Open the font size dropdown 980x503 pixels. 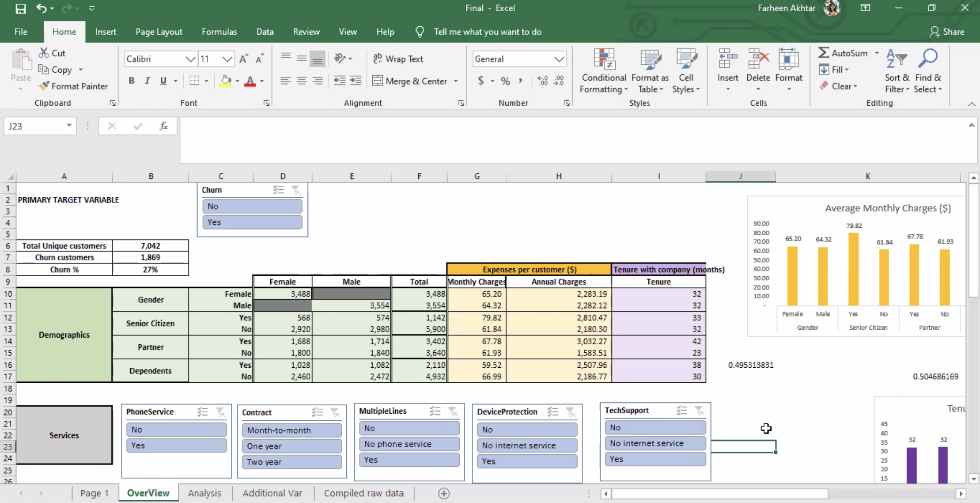(227, 59)
